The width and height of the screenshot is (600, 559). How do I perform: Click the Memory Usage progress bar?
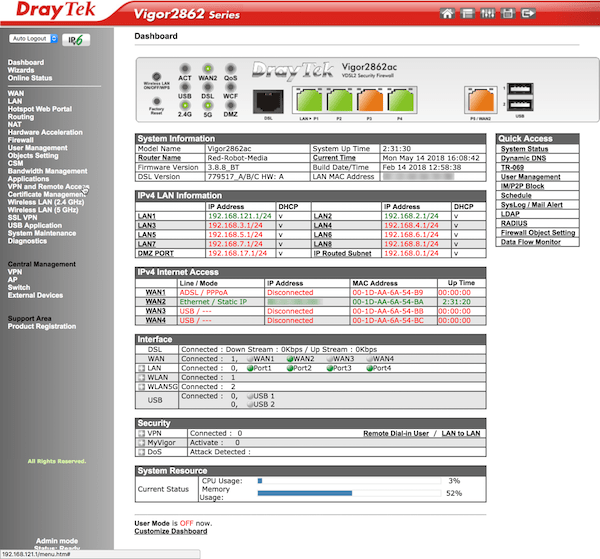(x=349, y=493)
